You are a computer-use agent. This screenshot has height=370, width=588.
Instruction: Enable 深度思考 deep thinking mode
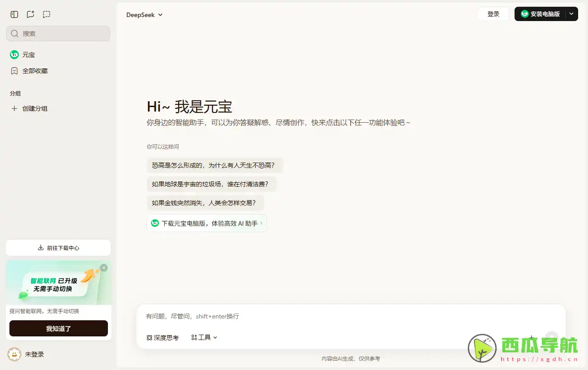(162, 337)
